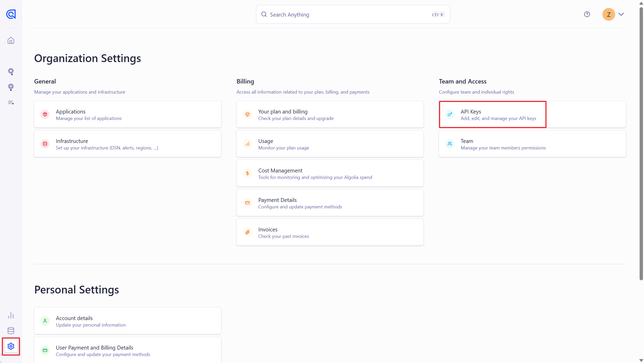644x363 pixels.
Task: Open the Search product icon in sidebar
Action: pyautogui.click(x=11, y=71)
